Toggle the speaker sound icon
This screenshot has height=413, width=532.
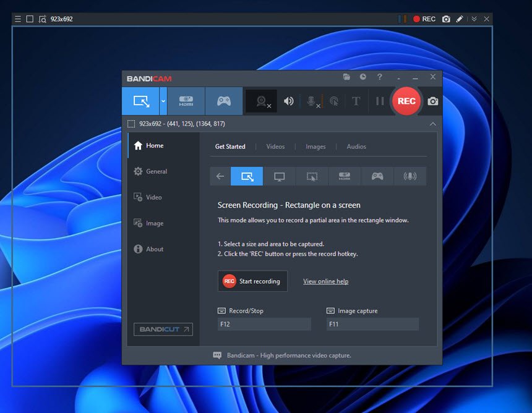point(288,101)
